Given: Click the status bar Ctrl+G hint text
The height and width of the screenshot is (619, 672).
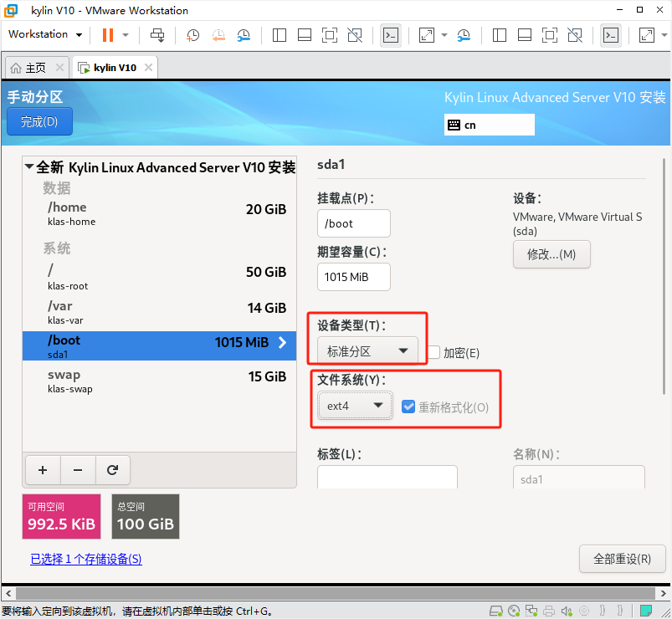Looking at the screenshot, I should click(136, 611).
